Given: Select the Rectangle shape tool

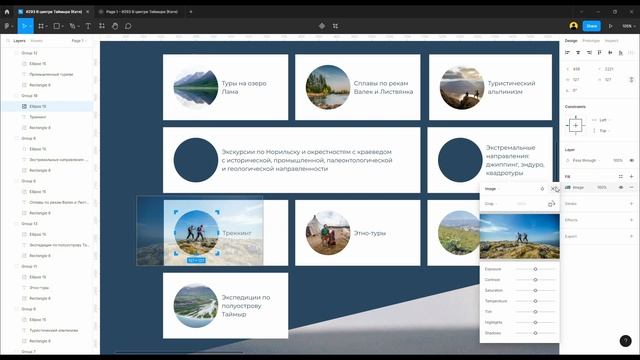Looking at the screenshot, I should tap(57, 26).
